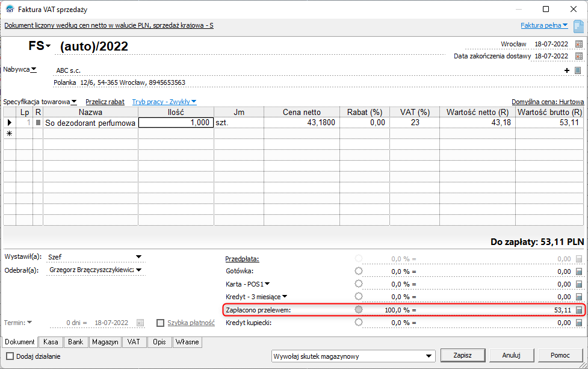This screenshot has height=369, width=588.
Task: Click the row marker square in R column
Action: coord(38,123)
